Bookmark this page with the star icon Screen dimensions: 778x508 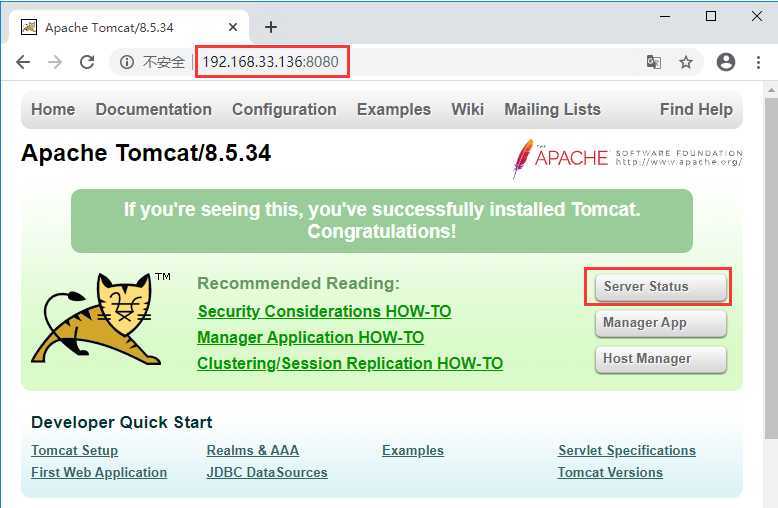tap(686, 62)
